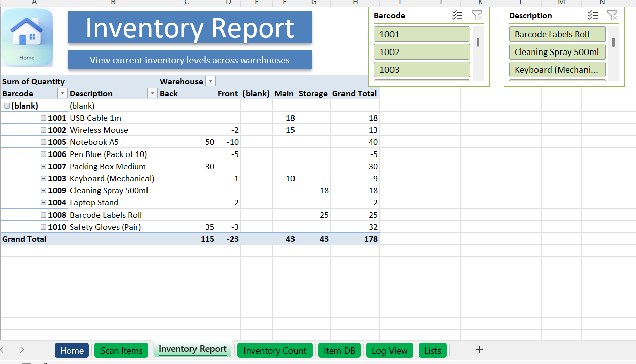This screenshot has width=636, height=364.
Task: Open the Inventory Count sheet tab
Action: point(275,351)
